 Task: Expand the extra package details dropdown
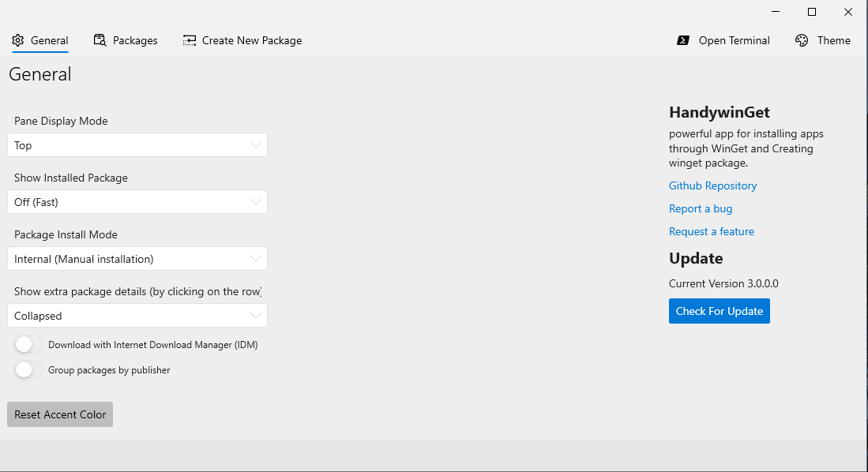tap(137, 316)
